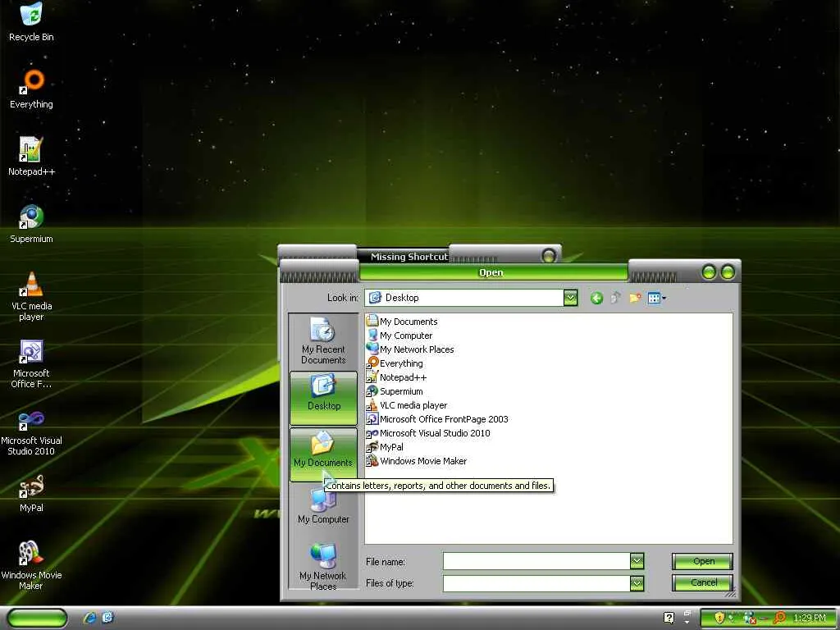Viewport: 840px width, 630px height.
Task: Select Supermium in the file list
Action: coord(395,391)
